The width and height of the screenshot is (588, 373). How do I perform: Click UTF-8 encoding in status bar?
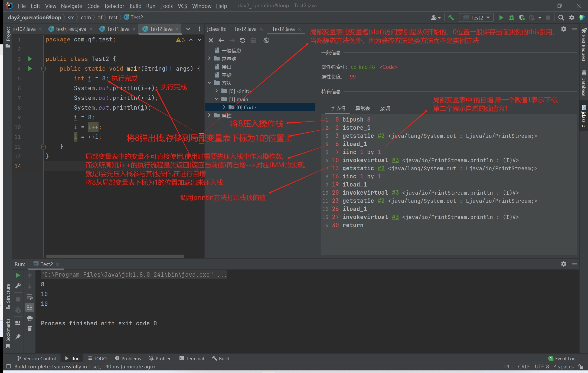tap(542, 367)
